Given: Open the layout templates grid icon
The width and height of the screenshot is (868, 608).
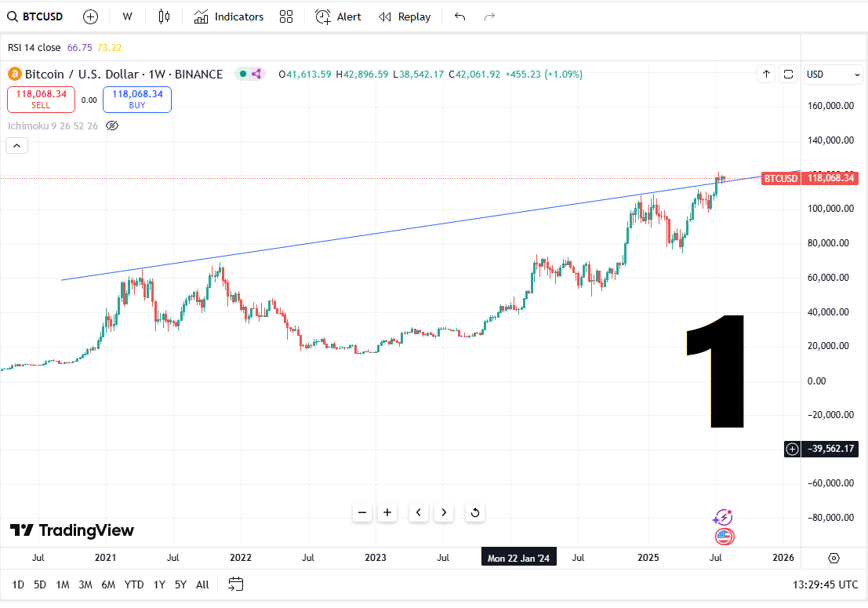Looking at the screenshot, I should 285,16.
